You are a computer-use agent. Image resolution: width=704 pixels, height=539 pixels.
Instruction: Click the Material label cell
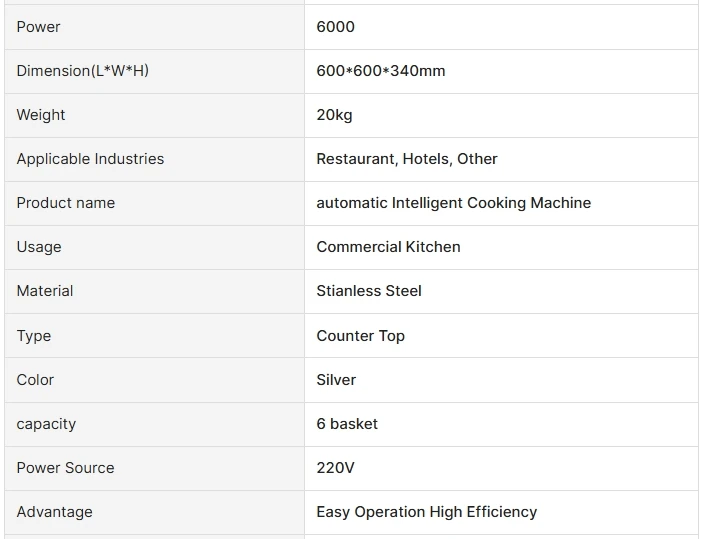45,291
